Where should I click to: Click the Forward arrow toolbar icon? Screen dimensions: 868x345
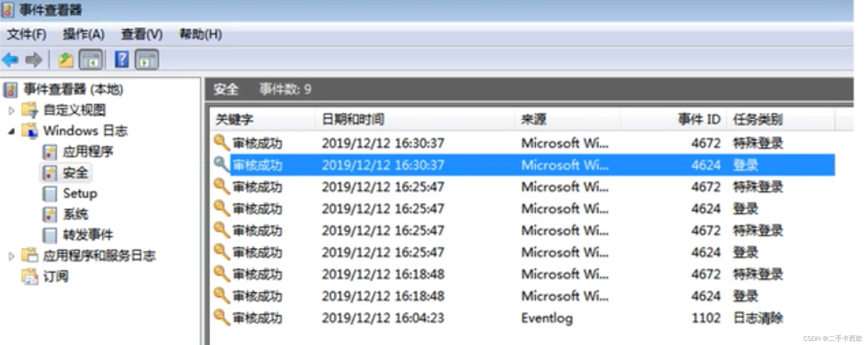tap(34, 60)
